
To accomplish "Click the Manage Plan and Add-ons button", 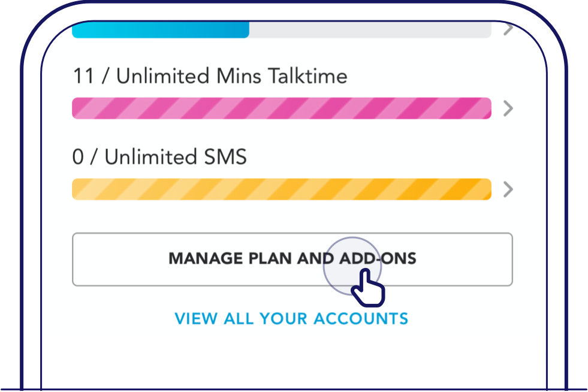I will [x=293, y=259].
